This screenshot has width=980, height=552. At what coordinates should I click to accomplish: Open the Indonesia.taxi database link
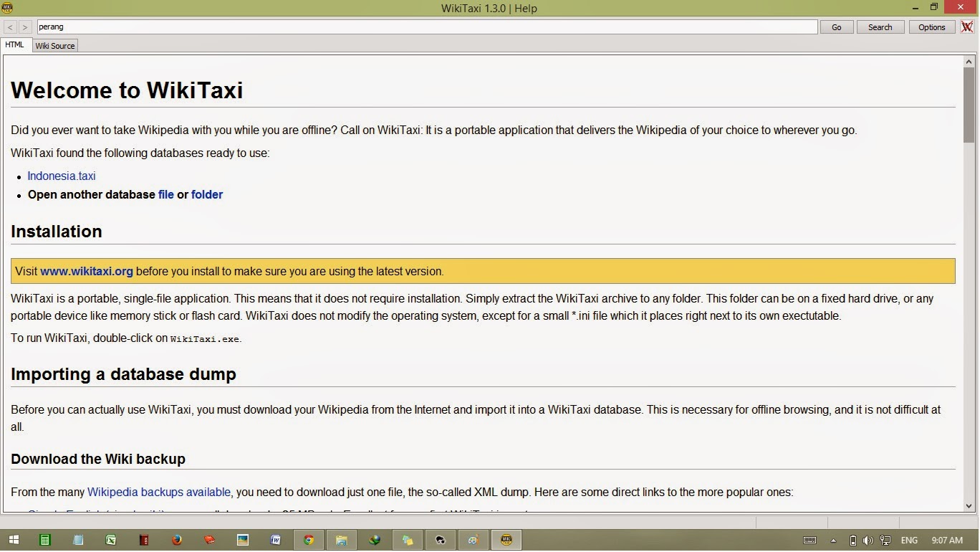tap(62, 176)
